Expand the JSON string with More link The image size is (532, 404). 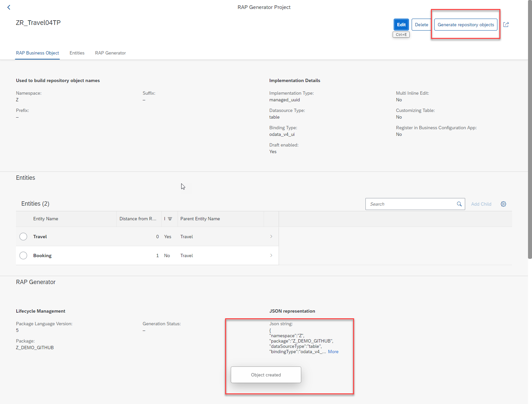click(x=333, y=352)
